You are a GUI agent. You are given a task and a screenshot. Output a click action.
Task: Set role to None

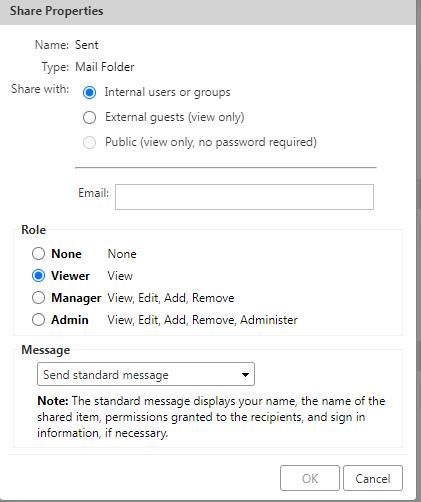(38, 254)
